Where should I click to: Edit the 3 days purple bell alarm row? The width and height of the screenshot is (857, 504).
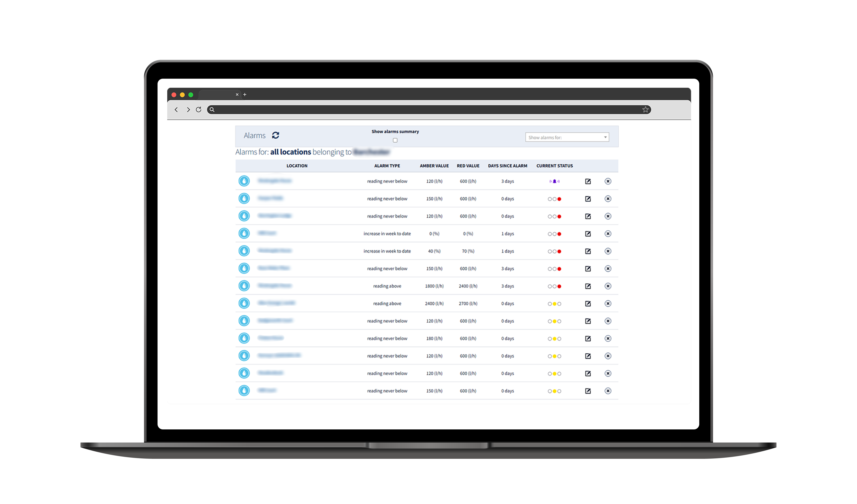[588, 181]
